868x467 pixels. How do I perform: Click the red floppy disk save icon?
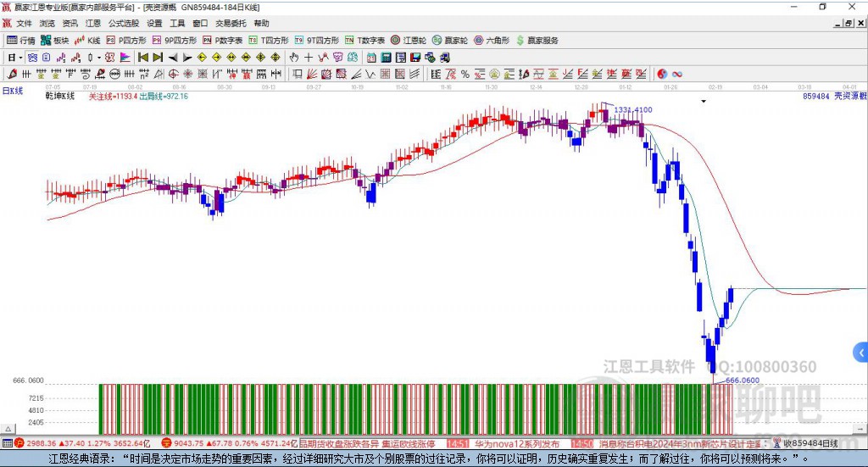point(415,58)
